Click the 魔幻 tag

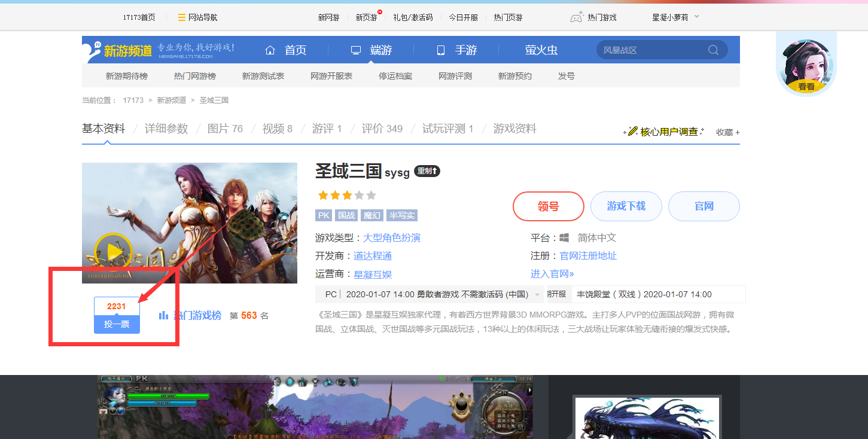point(372,215)
